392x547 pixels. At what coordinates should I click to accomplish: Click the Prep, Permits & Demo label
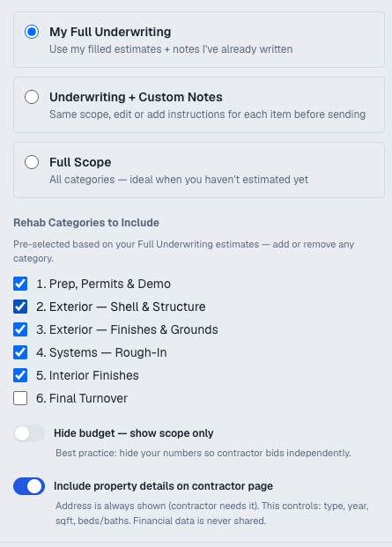pos(104,284)
